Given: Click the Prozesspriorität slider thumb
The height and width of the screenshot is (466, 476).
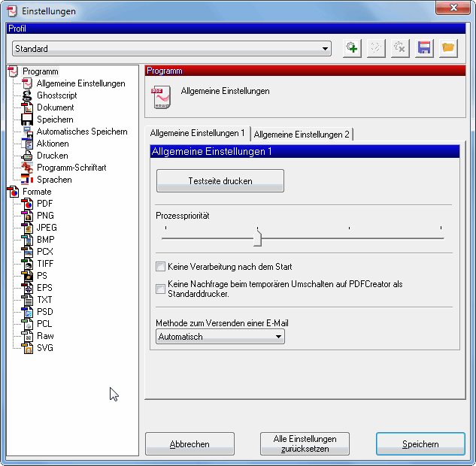Looking at the screenshot, I should point(257,238).
